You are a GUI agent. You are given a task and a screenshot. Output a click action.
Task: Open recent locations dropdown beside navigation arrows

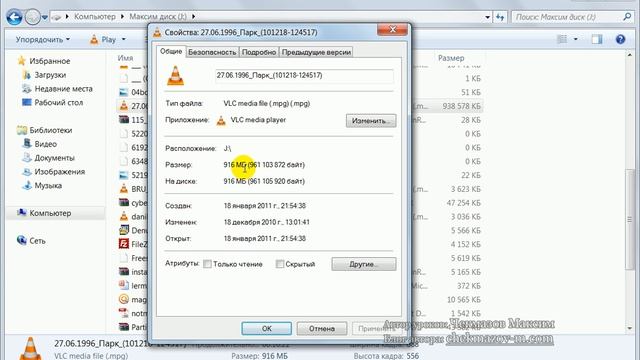(44, 18)
